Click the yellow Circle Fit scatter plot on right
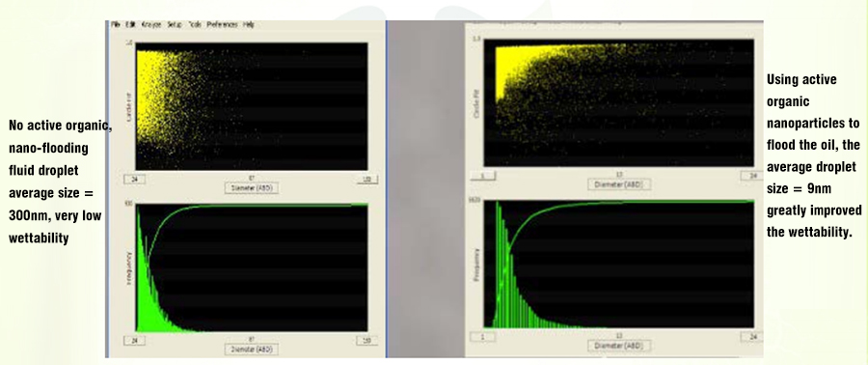 pos(618,102)
